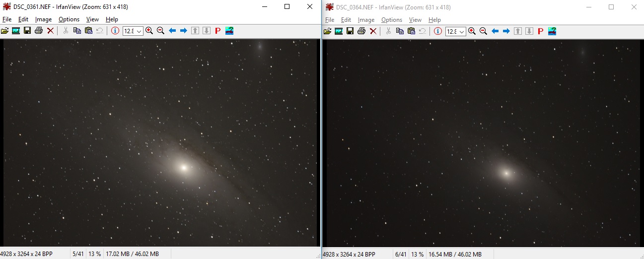Screen dimensions: 644x259
Task: Click Zoom Out magnifier in DSC_0361 window
Action: pos(160,31)
